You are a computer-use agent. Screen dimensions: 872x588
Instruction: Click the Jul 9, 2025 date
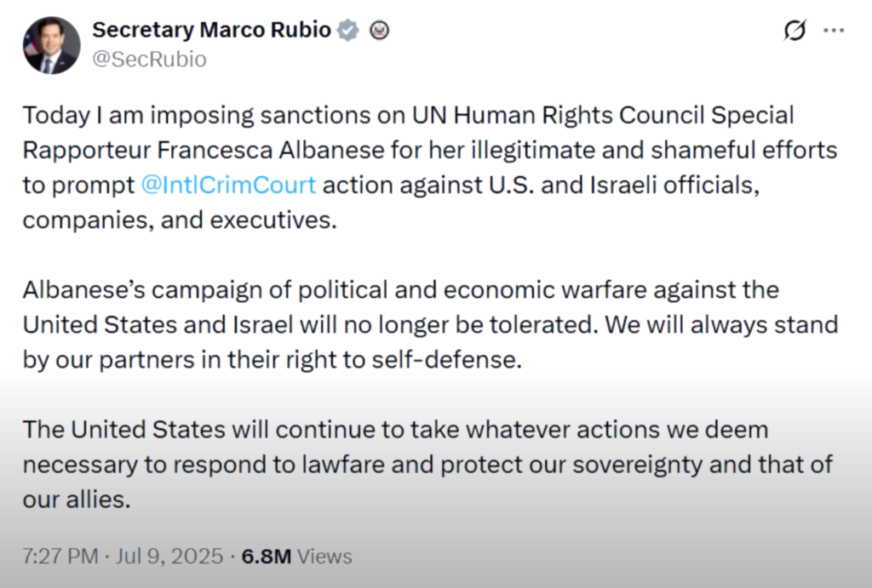(x=169, y=557)
